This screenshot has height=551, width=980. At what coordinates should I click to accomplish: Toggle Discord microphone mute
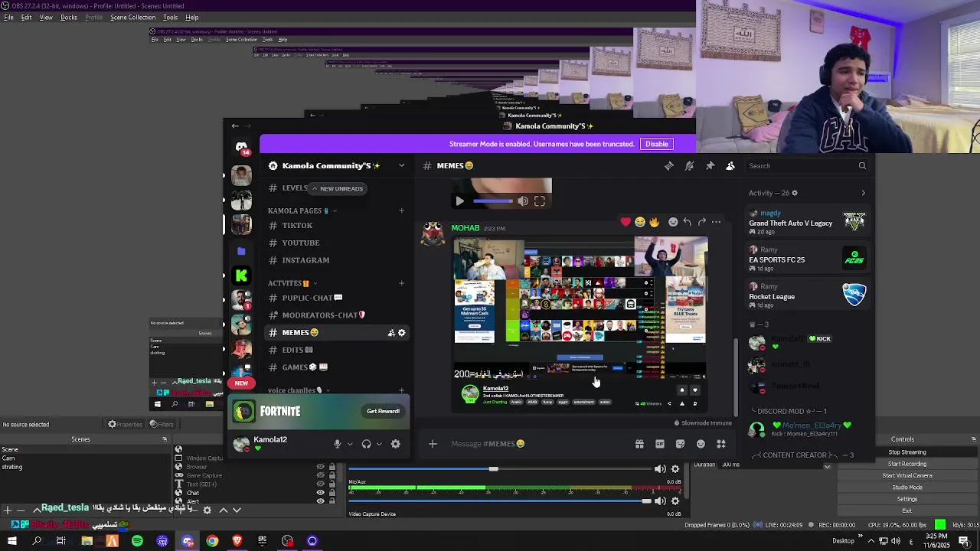coord(337,444)
